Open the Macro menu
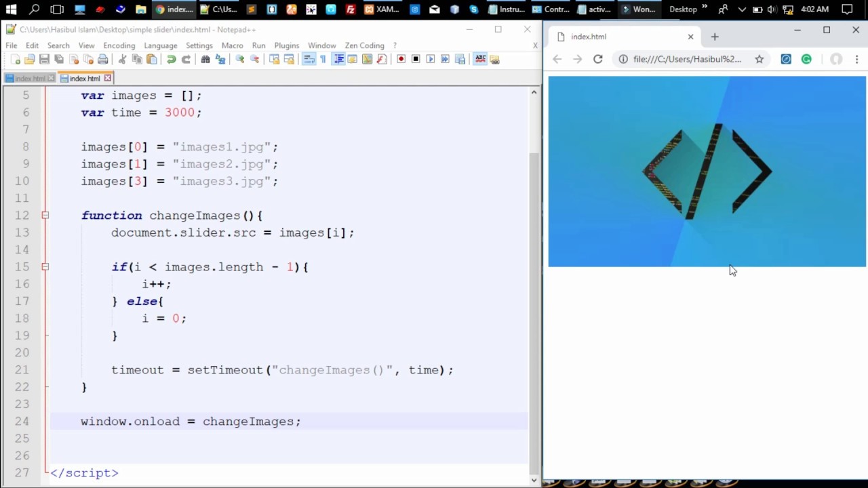 [x=232, y=45]
